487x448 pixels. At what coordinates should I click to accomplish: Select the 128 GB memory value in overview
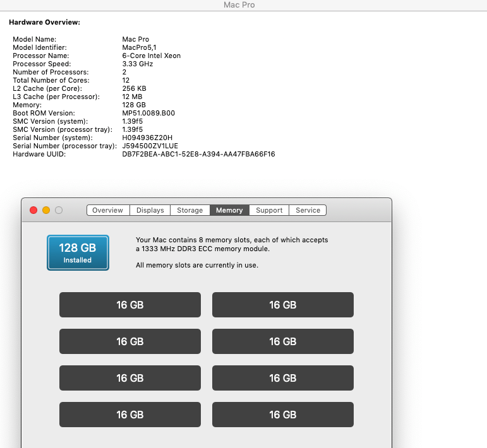pyautogui.click(x=134, y=105)
